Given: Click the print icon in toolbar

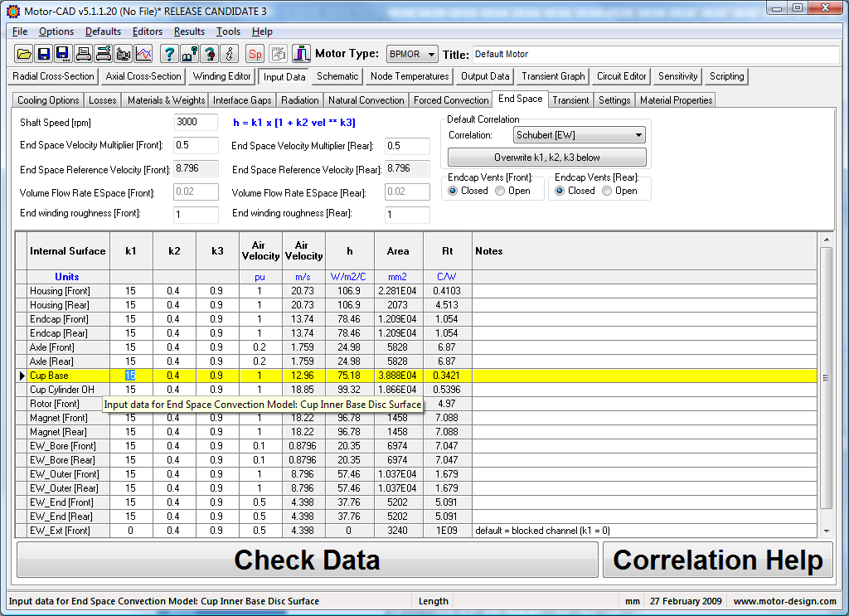Looking at the screenshot, I should [84, 54].
